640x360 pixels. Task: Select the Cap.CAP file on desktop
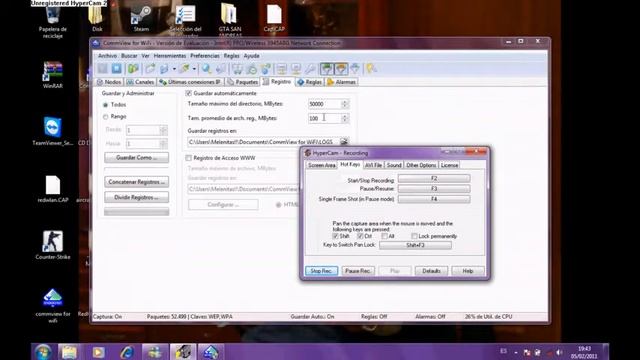pos(274,18)
